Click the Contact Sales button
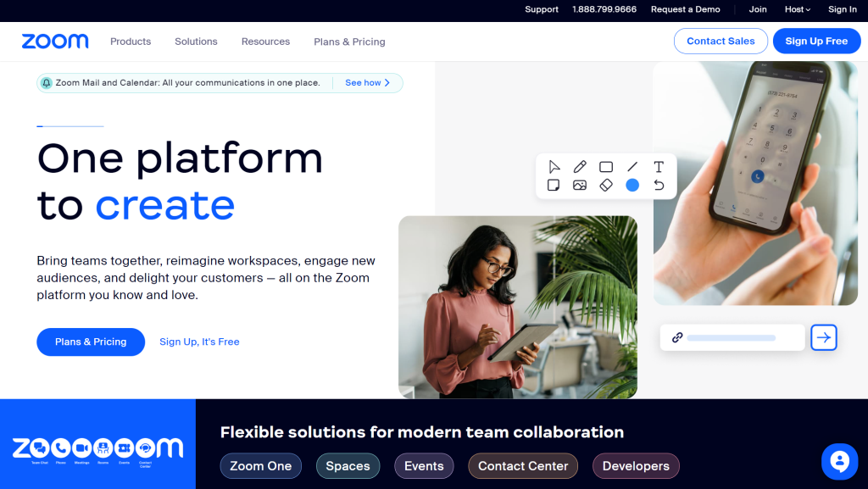The width and height of the screenshot is (868, 489). pyautogui.click(x=721, y=41)
